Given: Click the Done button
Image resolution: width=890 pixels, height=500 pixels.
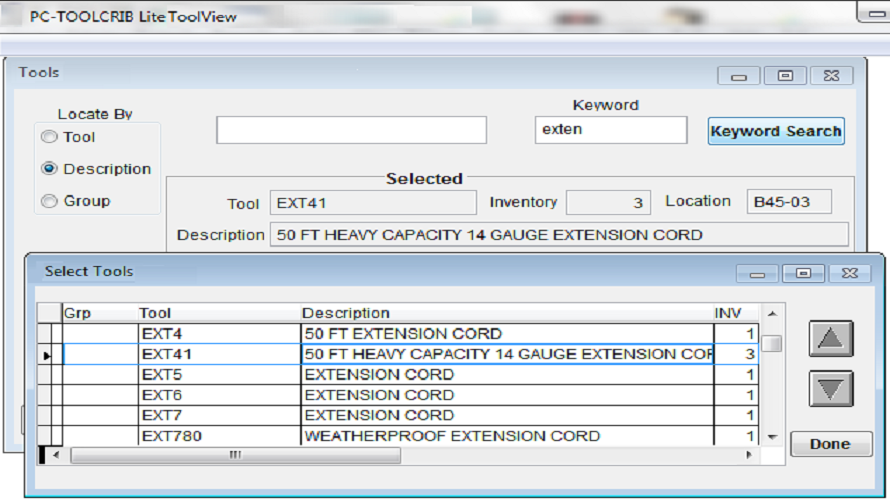Looking at the screenshot, I should [831, 444].
